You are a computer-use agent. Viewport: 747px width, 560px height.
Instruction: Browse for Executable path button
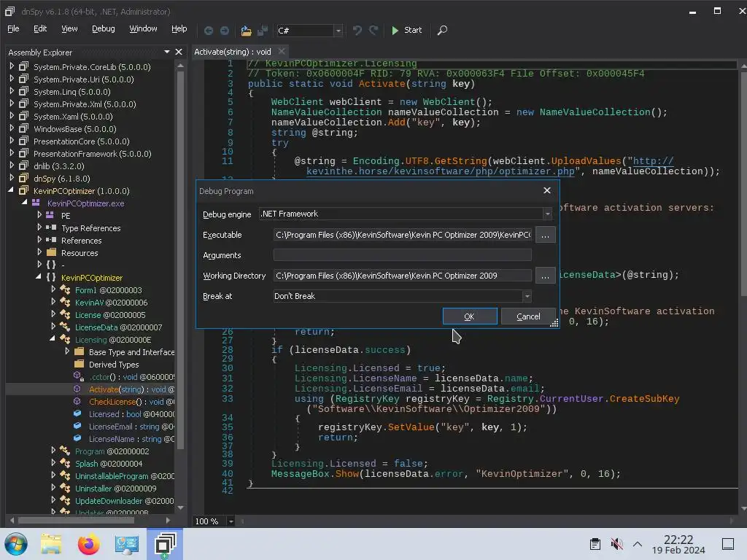(545, 235)
